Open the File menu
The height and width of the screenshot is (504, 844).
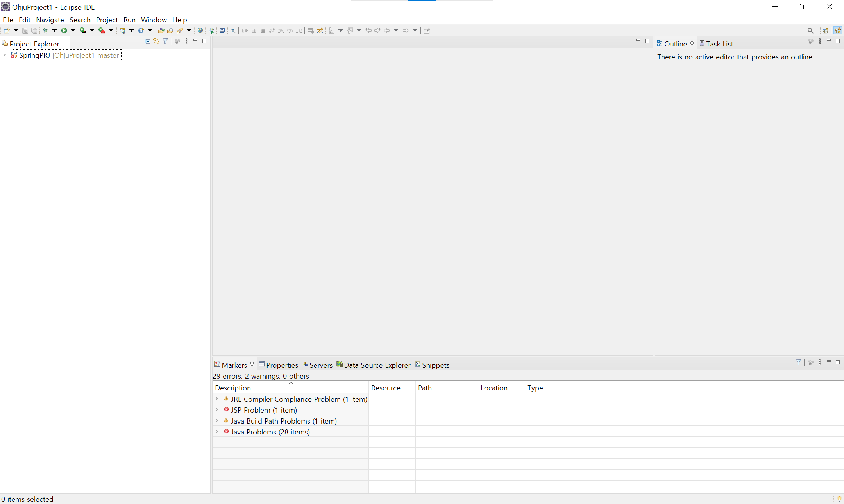point(8,20)
